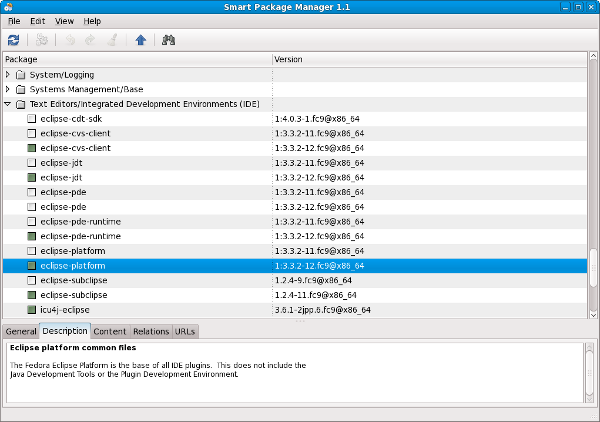600x422 pixels.
Task: Click the Upgrade all blue arrow icon
Action: pos(140,40)
